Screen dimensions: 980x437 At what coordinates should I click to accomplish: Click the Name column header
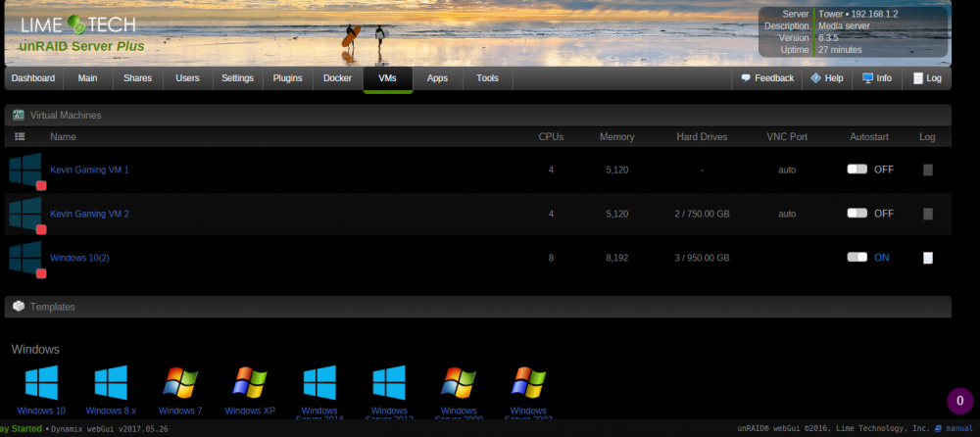click(63, 136)
